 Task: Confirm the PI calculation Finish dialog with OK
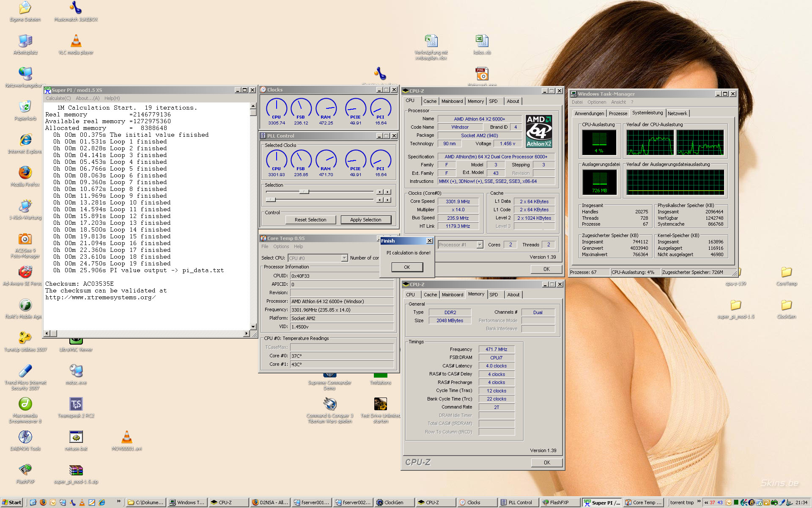pyautogui.click(x=407, y=267)
